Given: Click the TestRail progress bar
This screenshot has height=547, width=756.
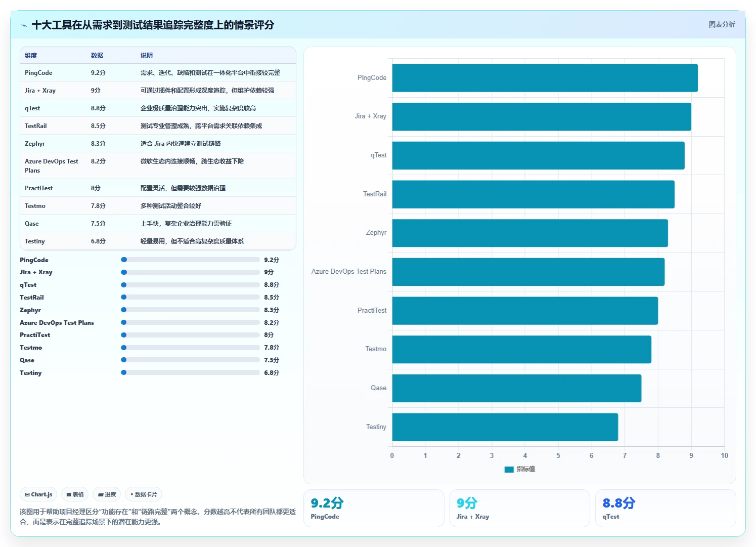Looking at the screenshot, I should pos(190,297).
